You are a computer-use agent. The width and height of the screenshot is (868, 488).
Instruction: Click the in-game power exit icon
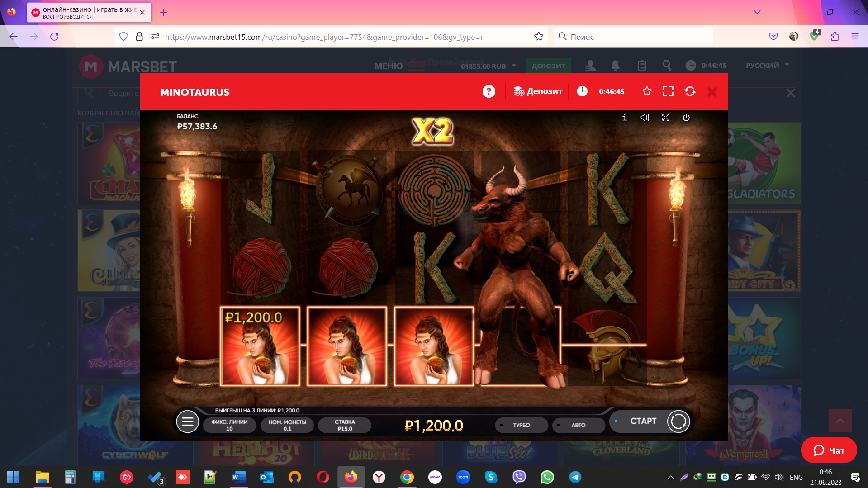coord(686,118)
